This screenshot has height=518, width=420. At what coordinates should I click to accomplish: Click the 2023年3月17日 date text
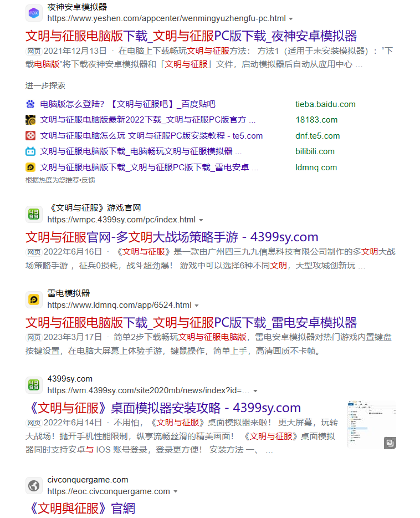(x=73, y=337)
